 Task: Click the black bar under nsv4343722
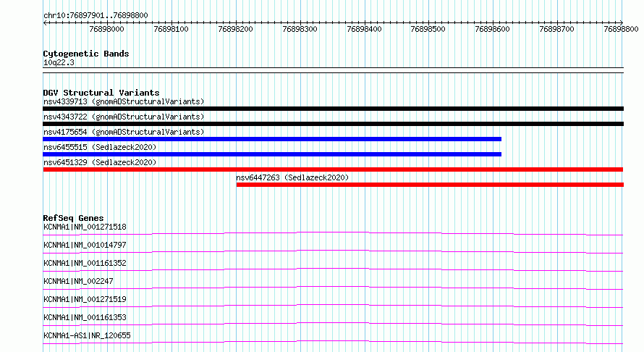click(x=333, y=124)
